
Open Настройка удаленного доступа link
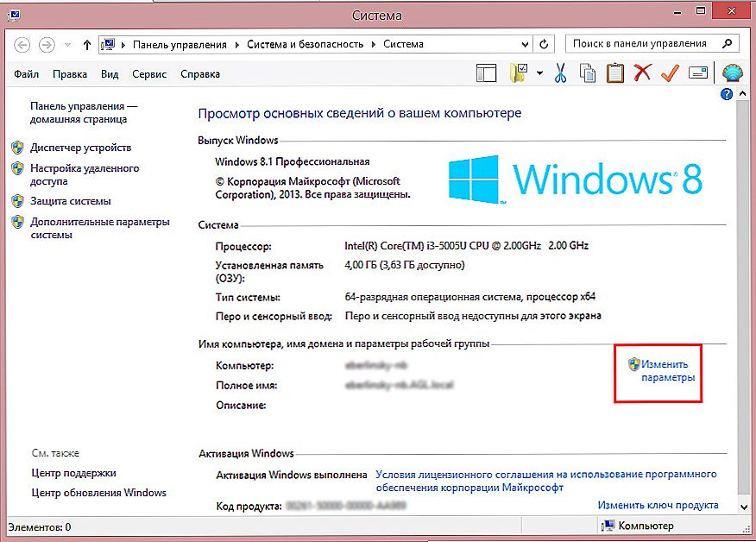click(85, 174)
